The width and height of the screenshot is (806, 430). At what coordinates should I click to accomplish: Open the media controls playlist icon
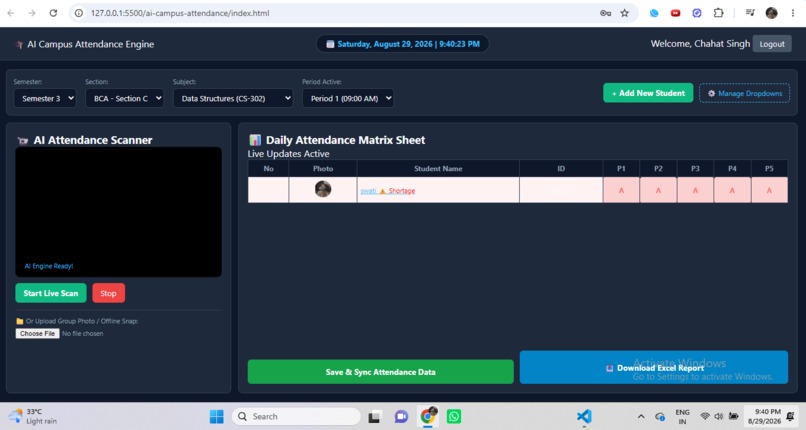click(x=750, y=13)
